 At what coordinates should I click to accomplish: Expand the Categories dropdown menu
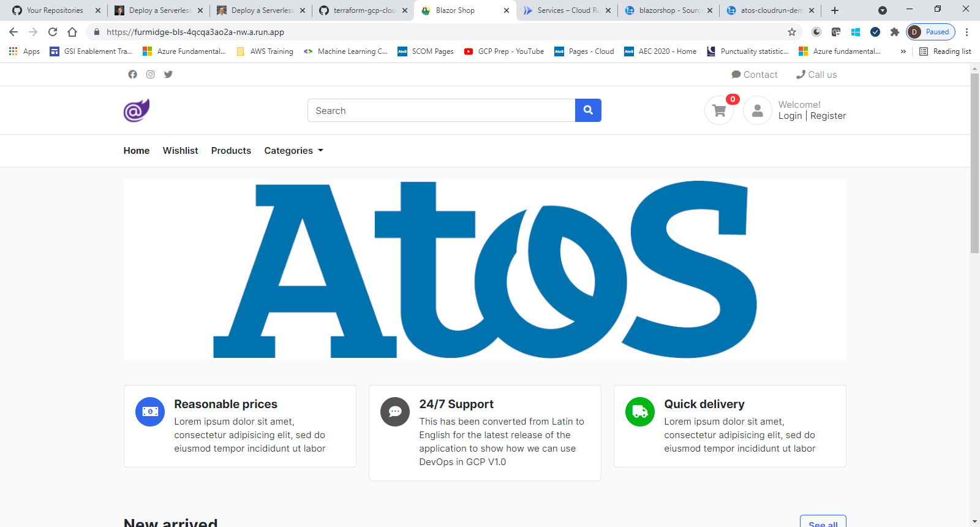tap(294, 151)
